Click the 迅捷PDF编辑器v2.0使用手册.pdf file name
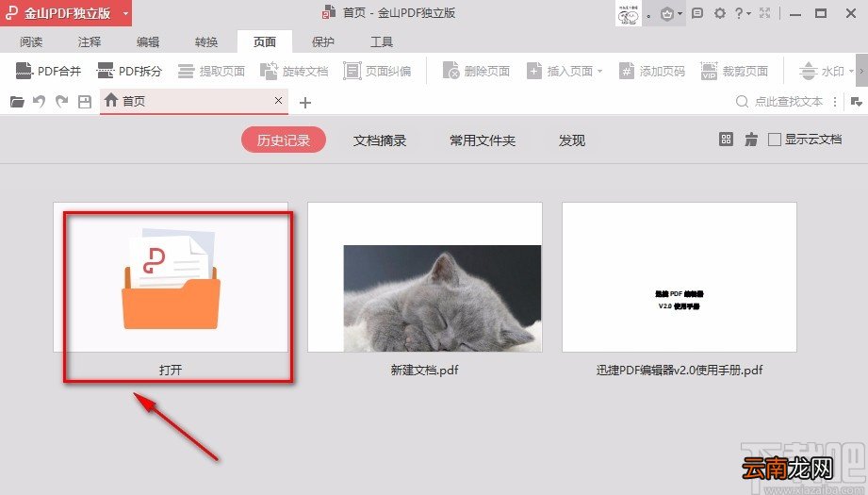Screen dimensions: 868x495 680,370
